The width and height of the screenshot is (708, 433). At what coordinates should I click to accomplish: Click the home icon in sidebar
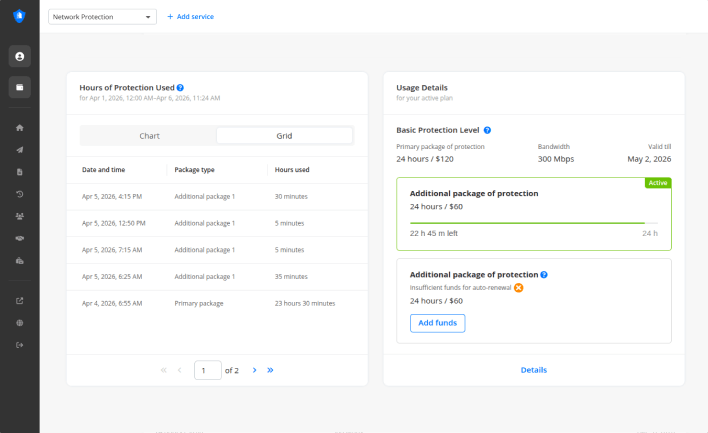click(20, 128)
